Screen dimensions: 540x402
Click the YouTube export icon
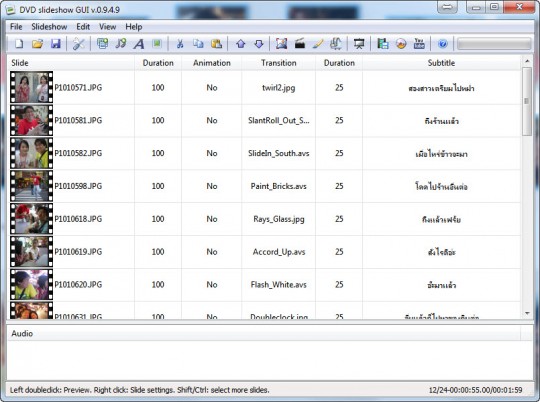point(419,44)
